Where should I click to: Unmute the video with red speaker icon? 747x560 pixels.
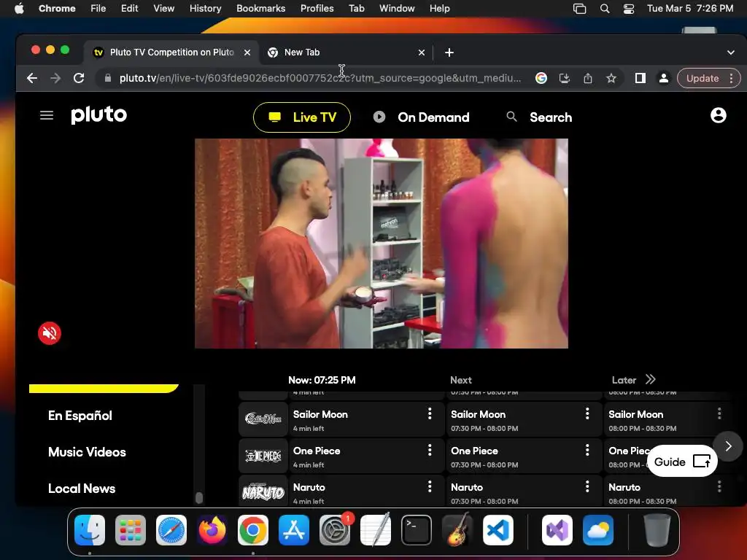[x=50, y=333]
